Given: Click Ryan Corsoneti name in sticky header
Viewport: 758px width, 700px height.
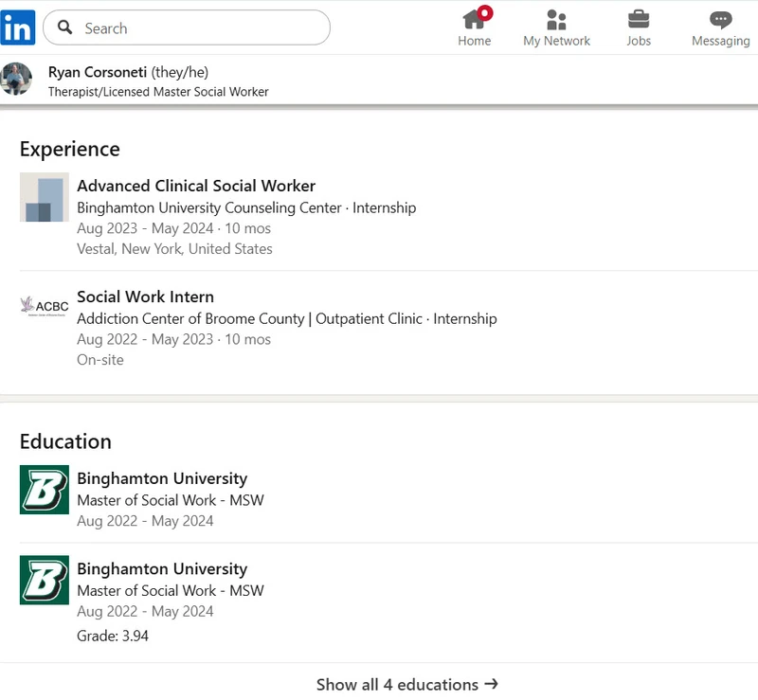Looking at the screenshot, I should [x=98, y=72].
